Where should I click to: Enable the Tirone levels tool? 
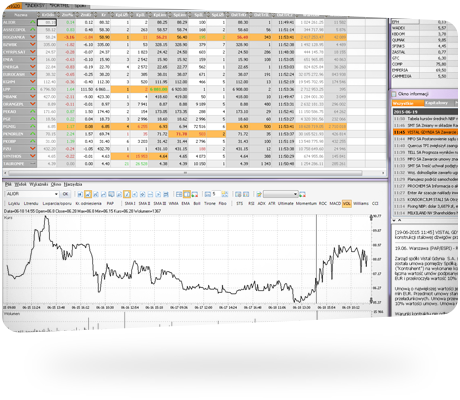(x=210, y=203)
